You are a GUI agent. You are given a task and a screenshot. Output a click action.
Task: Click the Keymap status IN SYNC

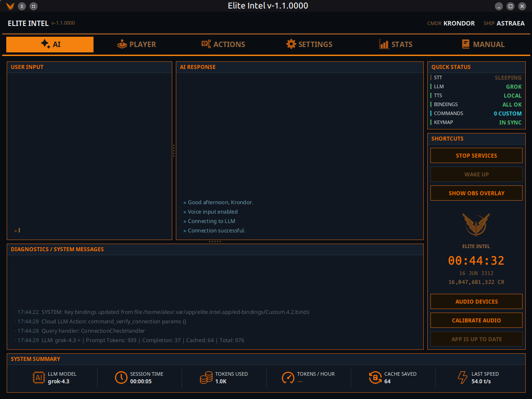tap(510, 123)
